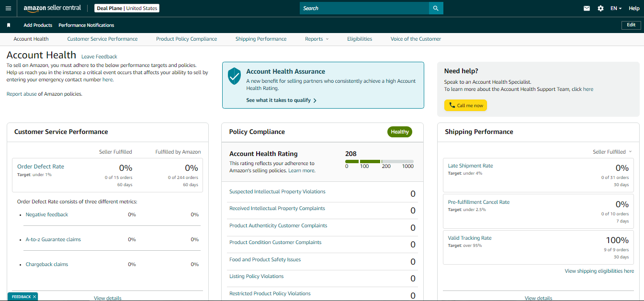Viewport: 644px width, 301px height.
Task: Click the Help link in header
Action: 634,8
